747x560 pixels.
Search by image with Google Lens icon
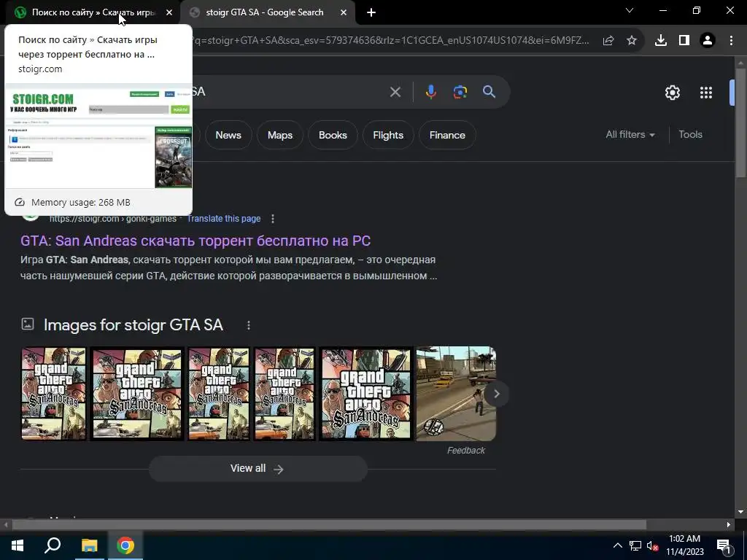point(460,91)
